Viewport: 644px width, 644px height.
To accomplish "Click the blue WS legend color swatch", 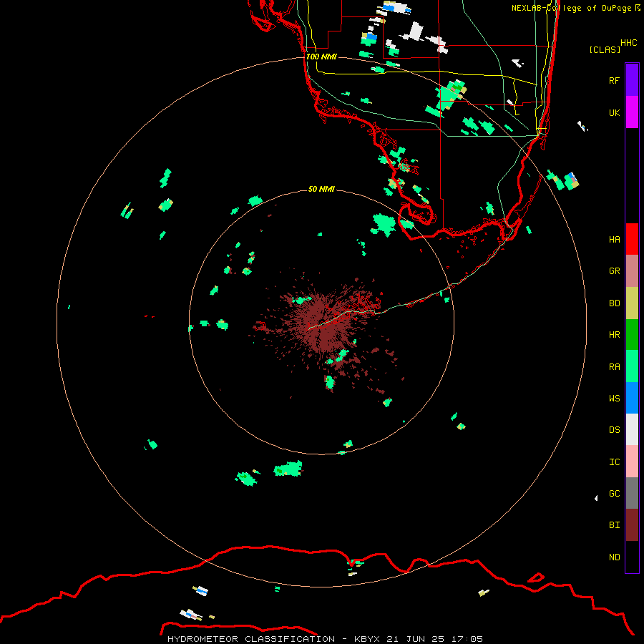I will [x=632, y=398].
